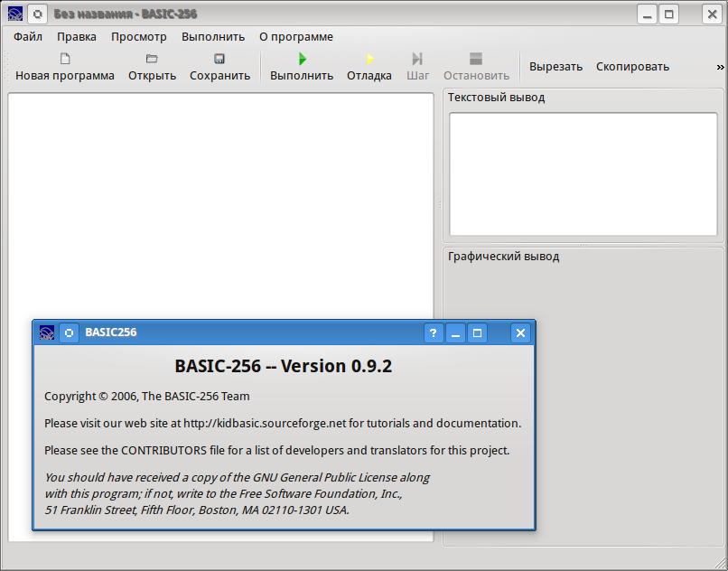Open the Правка menu
The height and width of the screenshot is (571, 728).
click(x=77, y=37)
